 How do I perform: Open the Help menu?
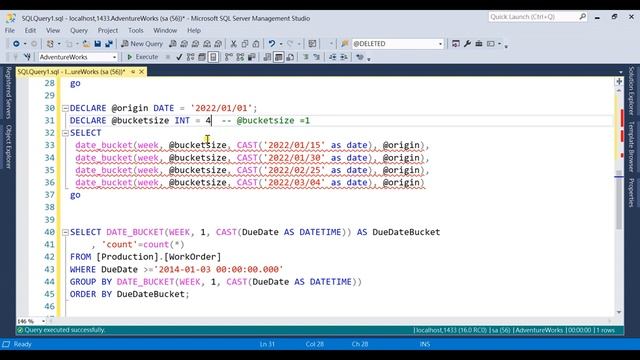(194, 31)
